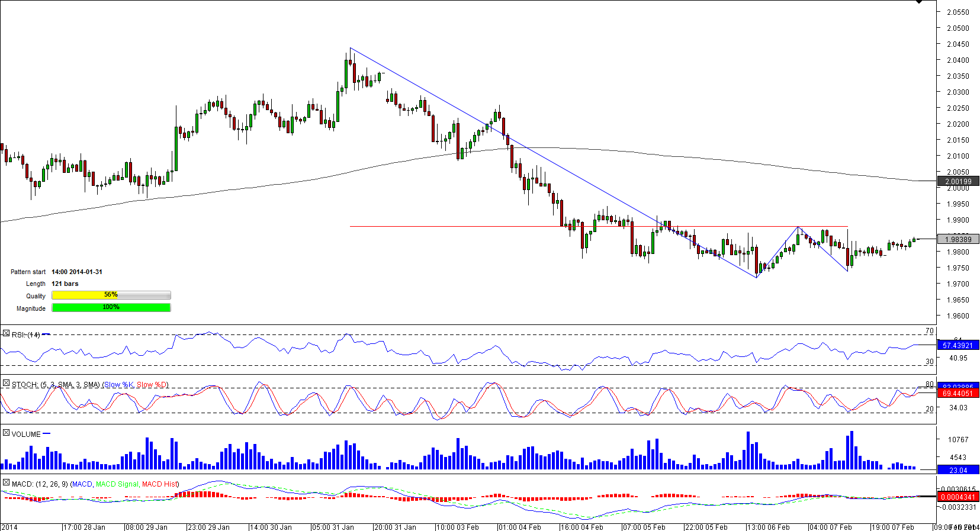980x531 pixels.
Task: Close the VOLUME indicator panel
Action: tap(6, 433)
